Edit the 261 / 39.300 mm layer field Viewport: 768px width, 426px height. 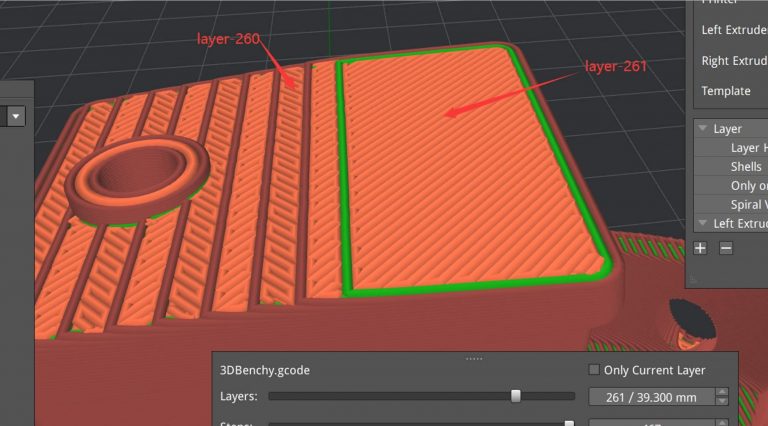coord(651,397)
